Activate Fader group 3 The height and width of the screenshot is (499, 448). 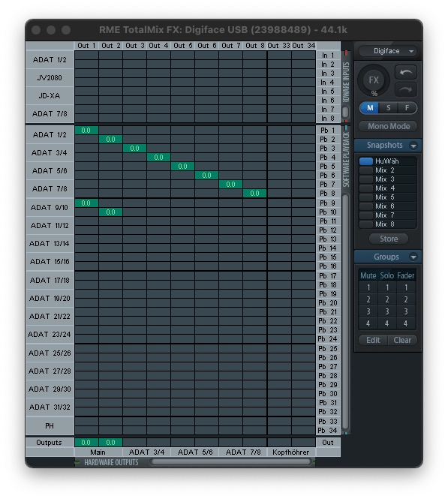[x=406, y=311]
